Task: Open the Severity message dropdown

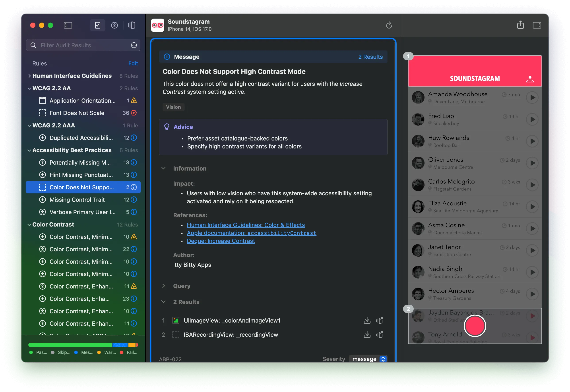Action: (368, 359)
